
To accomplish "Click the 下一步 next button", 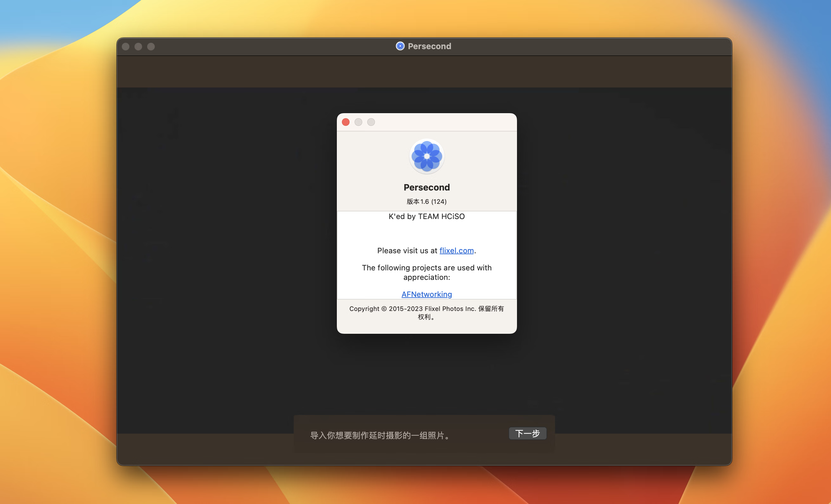I will point(527,433).
